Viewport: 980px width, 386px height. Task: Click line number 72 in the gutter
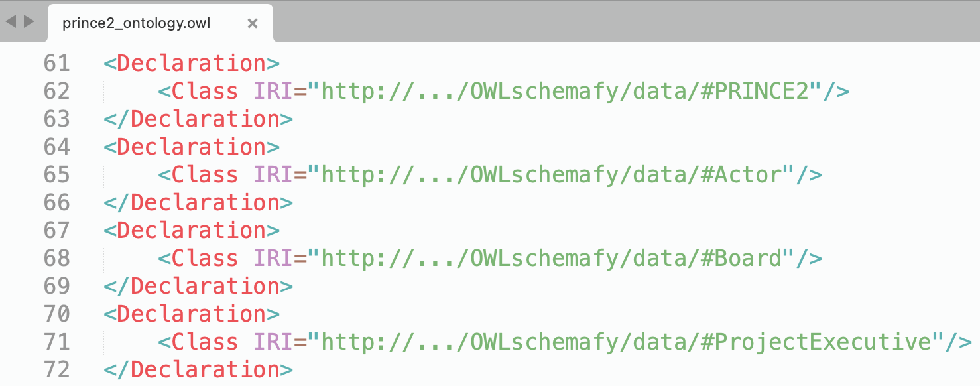click(56, 370)
